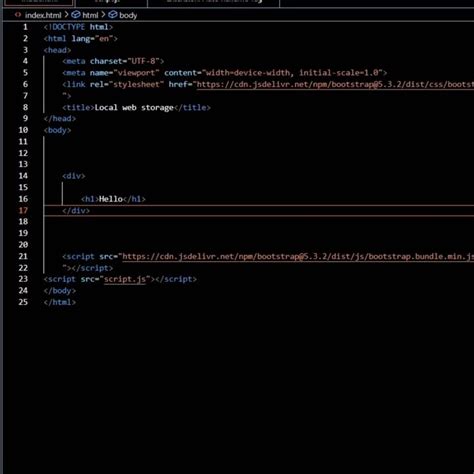Select the html breadcrumb segment
474x474 pixels.
[x=90, y=15]
